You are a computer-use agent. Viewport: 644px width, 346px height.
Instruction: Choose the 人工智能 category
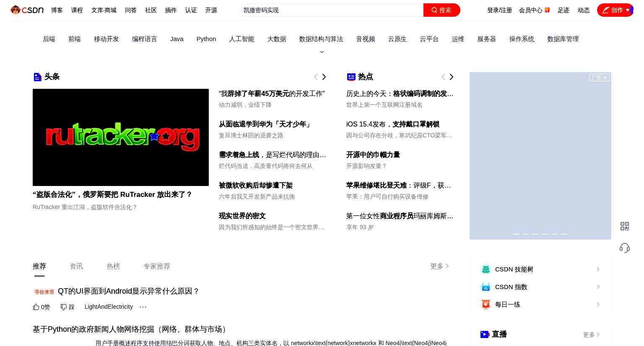point(241,39)
